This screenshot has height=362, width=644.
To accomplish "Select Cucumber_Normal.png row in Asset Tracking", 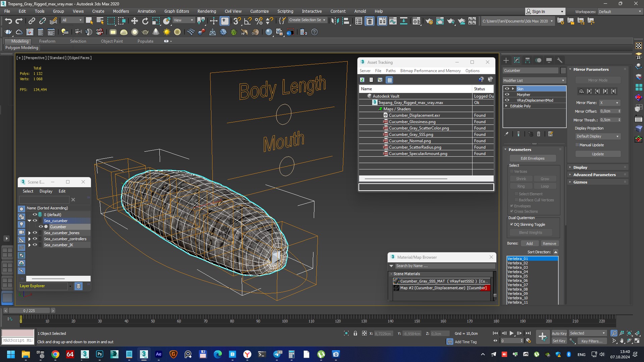I will [x=426, y=141].
